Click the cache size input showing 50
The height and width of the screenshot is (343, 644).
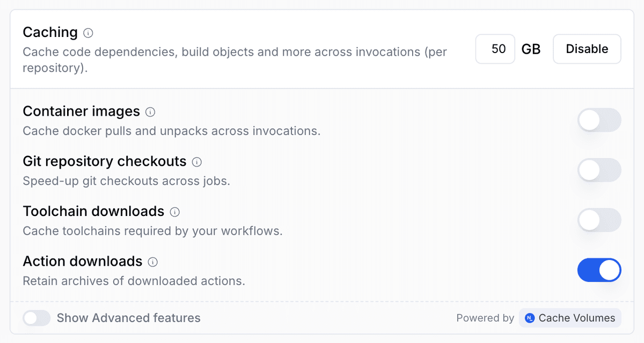click(x=495, y=49)
